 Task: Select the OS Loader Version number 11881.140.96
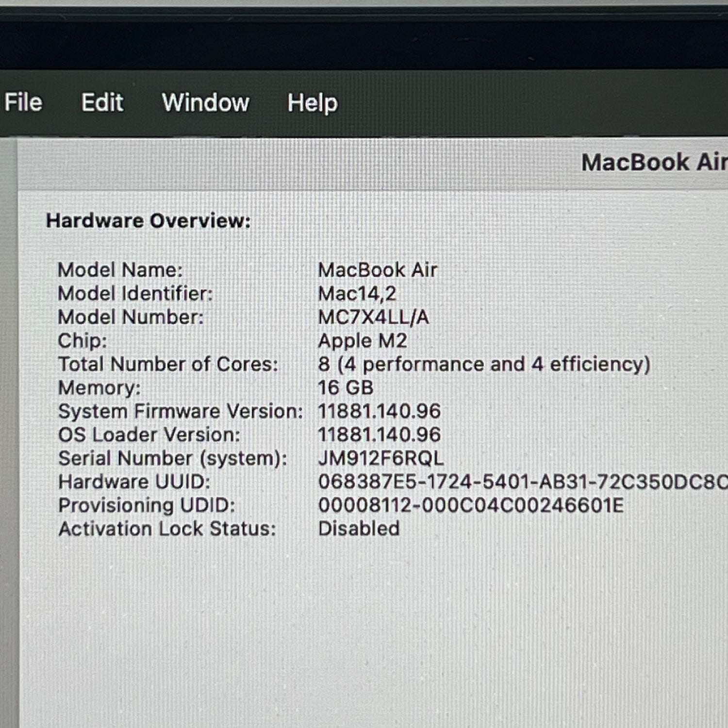[380, 435]
